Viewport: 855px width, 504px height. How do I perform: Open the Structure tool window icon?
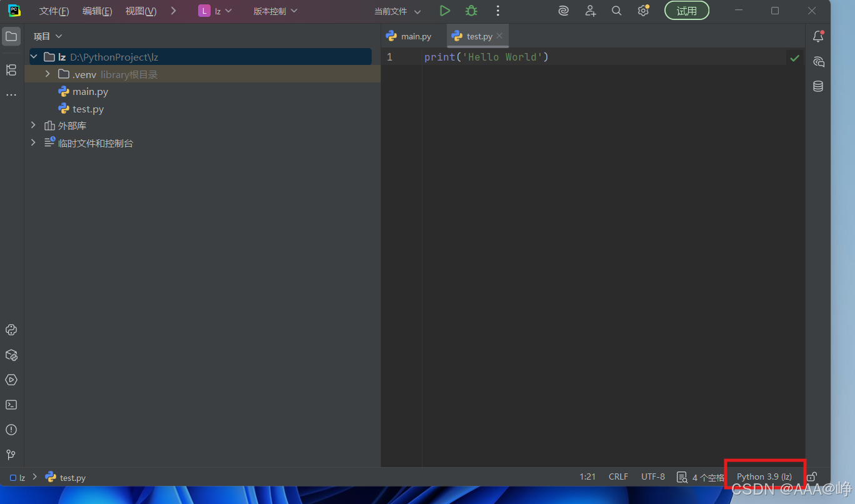click(x=11, y=70)
